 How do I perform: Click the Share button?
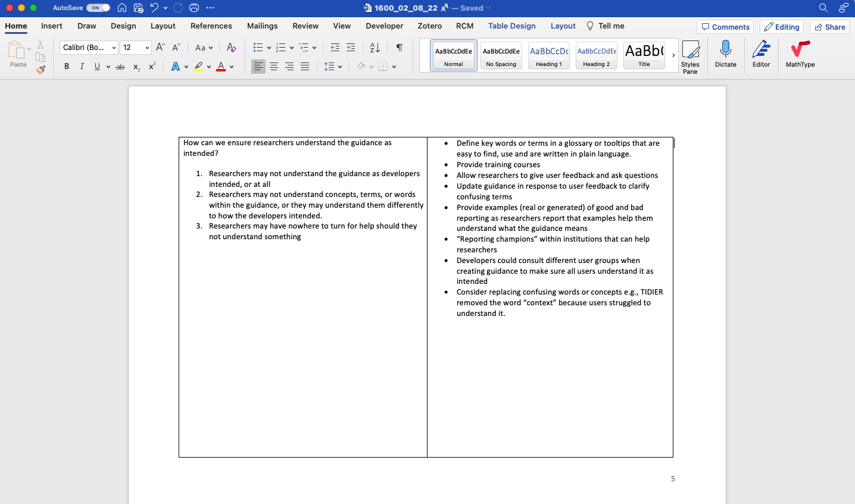pyautogui.click(x=829, y=27)
